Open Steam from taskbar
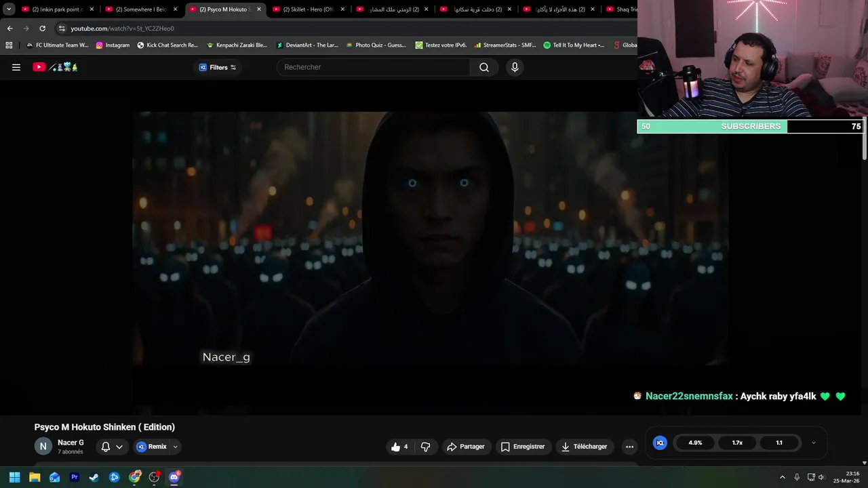The image size is (868, 488). (x=94, y=477)
